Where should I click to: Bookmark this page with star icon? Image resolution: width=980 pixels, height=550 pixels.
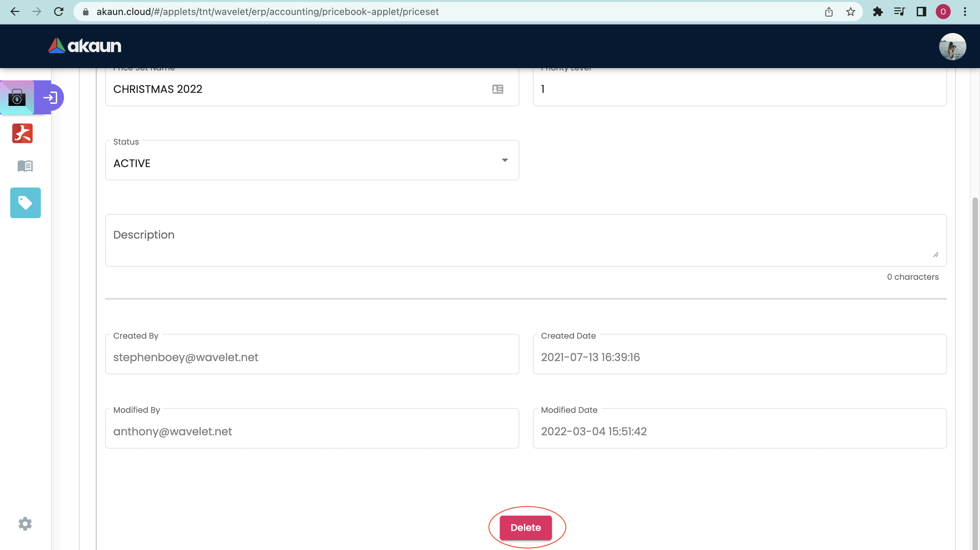(851, 12)
